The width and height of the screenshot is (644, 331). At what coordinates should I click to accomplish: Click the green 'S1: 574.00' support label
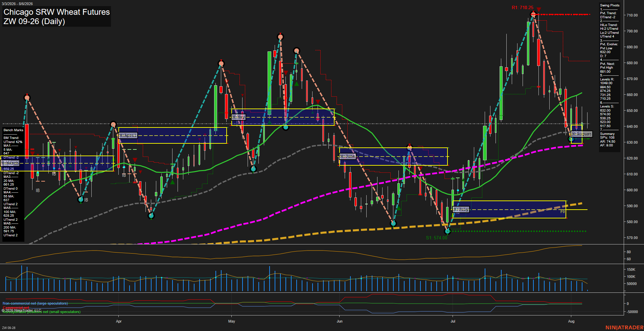(436, 238)
